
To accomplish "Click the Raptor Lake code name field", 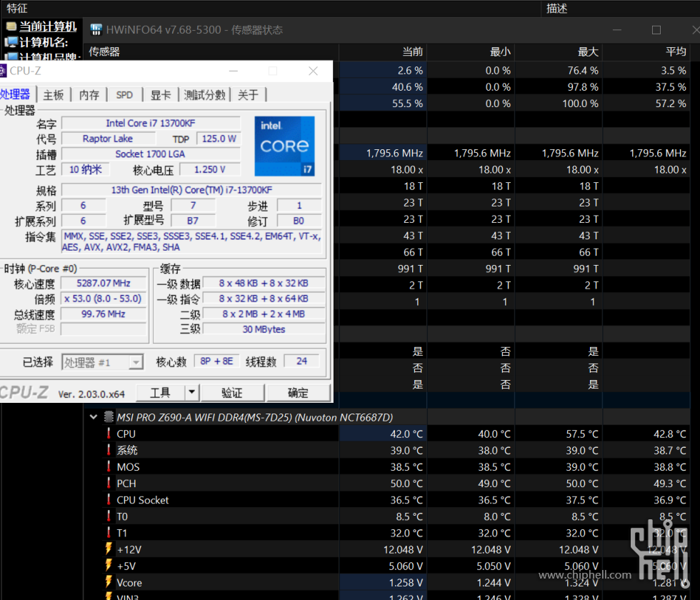I will coord(108,139).
